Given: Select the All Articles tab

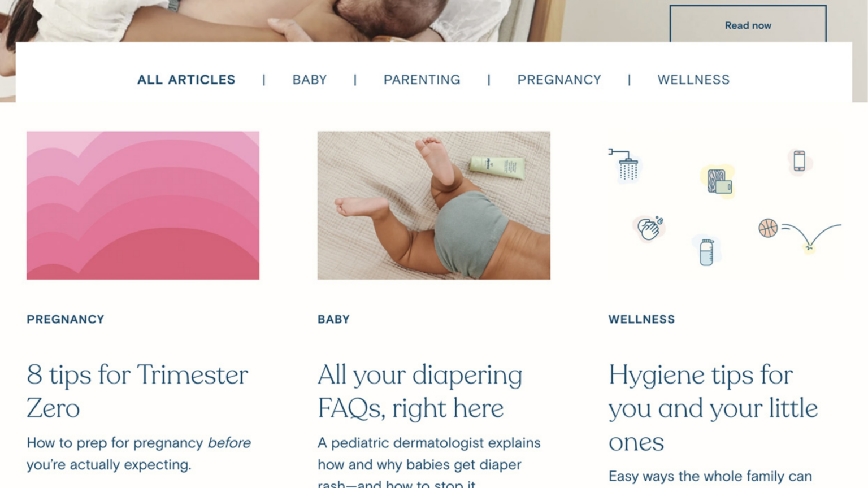Looking at the screenshot, I should (186, 80).
